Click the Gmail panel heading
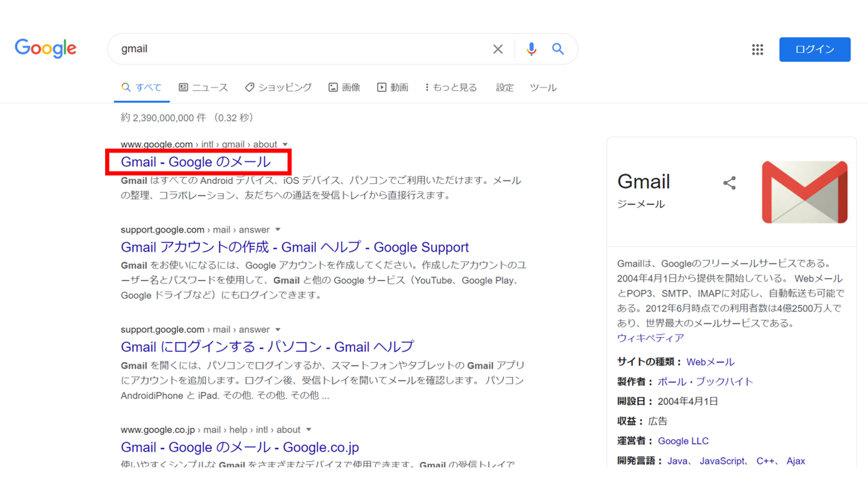 [x=644, y=182]
